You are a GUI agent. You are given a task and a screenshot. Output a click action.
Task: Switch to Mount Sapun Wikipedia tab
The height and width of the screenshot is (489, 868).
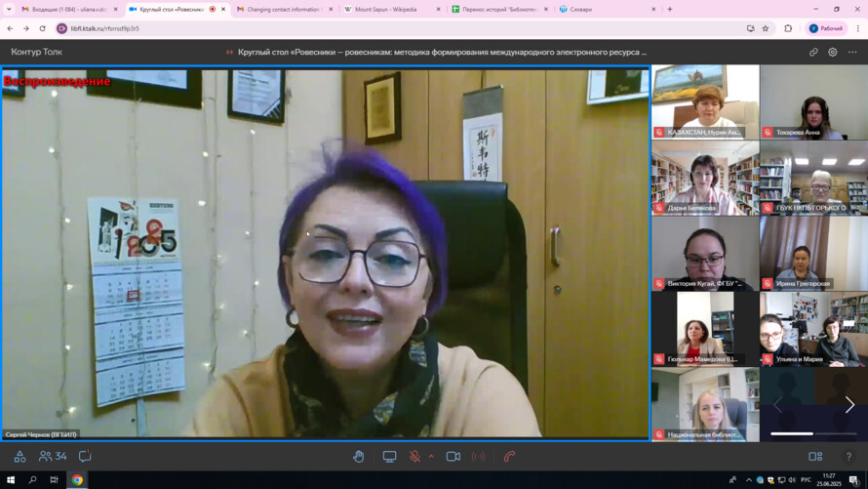[385, 9]
